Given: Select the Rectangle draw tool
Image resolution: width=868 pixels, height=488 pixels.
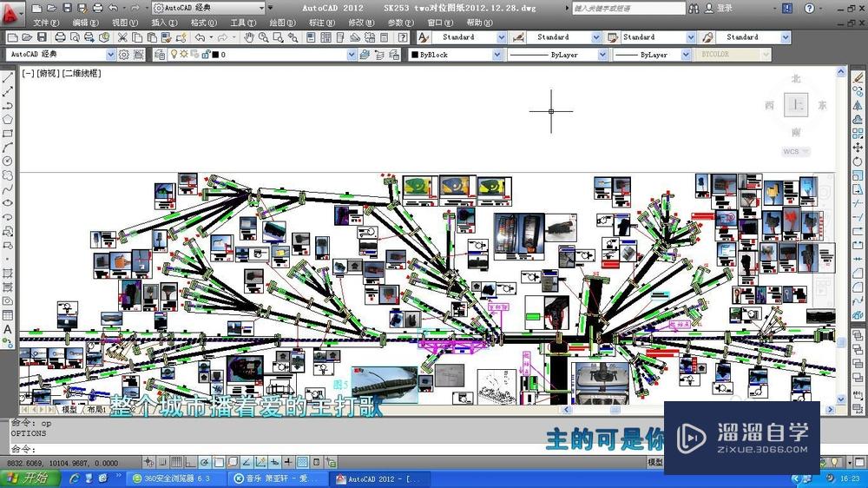Looking at the screenshot, I should click(x=8, y=134).
